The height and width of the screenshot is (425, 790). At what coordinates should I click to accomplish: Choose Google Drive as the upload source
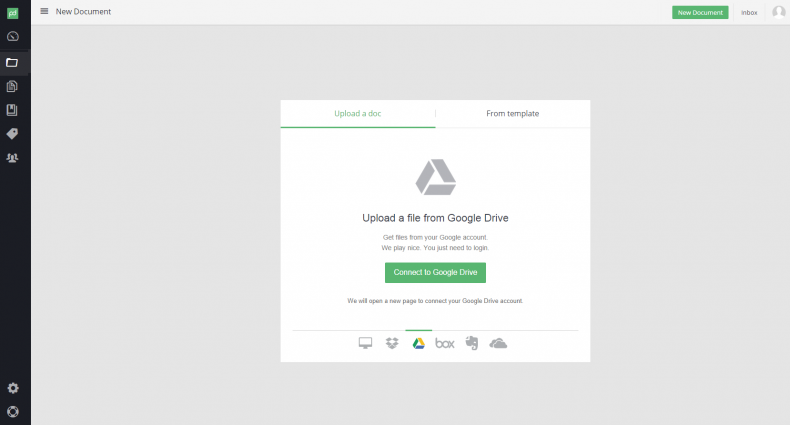[x=419, y=343]
